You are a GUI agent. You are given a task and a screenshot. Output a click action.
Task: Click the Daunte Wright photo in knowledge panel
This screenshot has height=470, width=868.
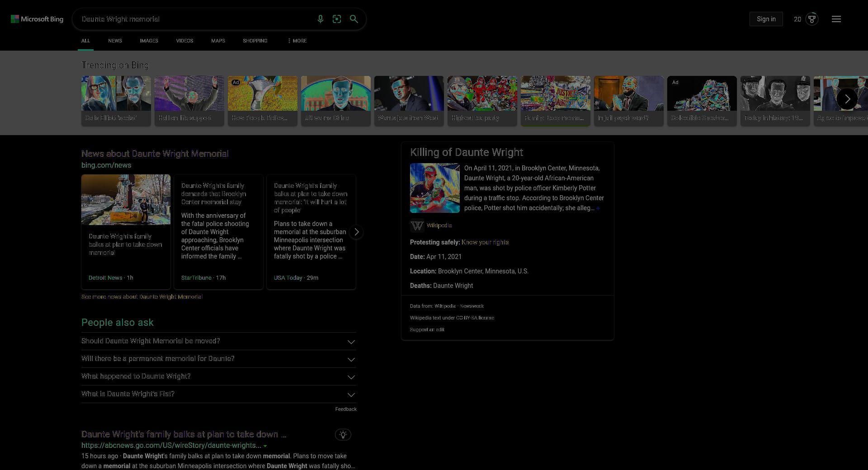point(435,188)
